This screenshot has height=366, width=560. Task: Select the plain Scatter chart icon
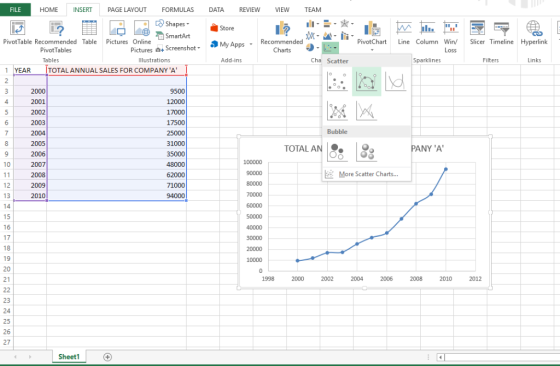pyautogui.click(x=337, y=81)
